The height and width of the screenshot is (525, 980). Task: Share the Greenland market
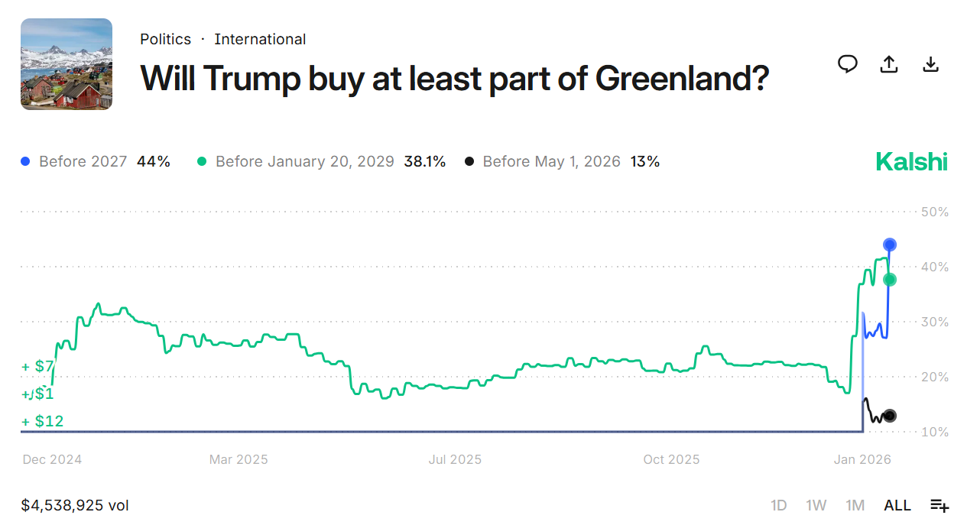click(x=888, y=64)
